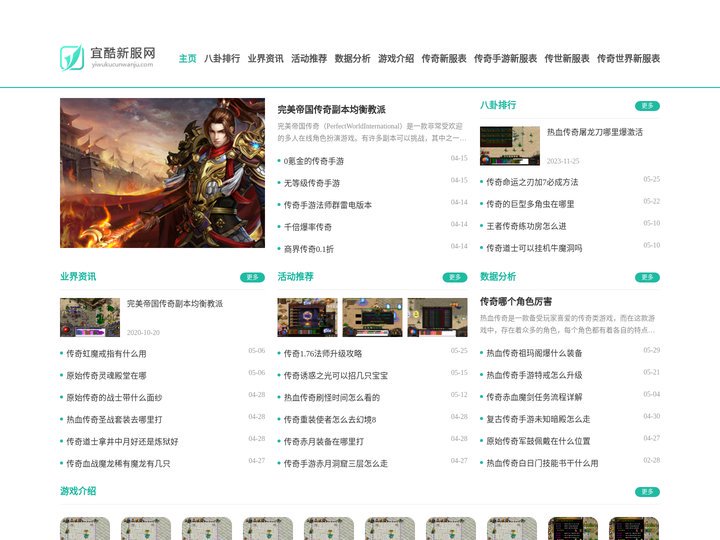Open last dark game thumbnail under 游戏介绍
The image size is (720, 540).
[x=634, y=529]
